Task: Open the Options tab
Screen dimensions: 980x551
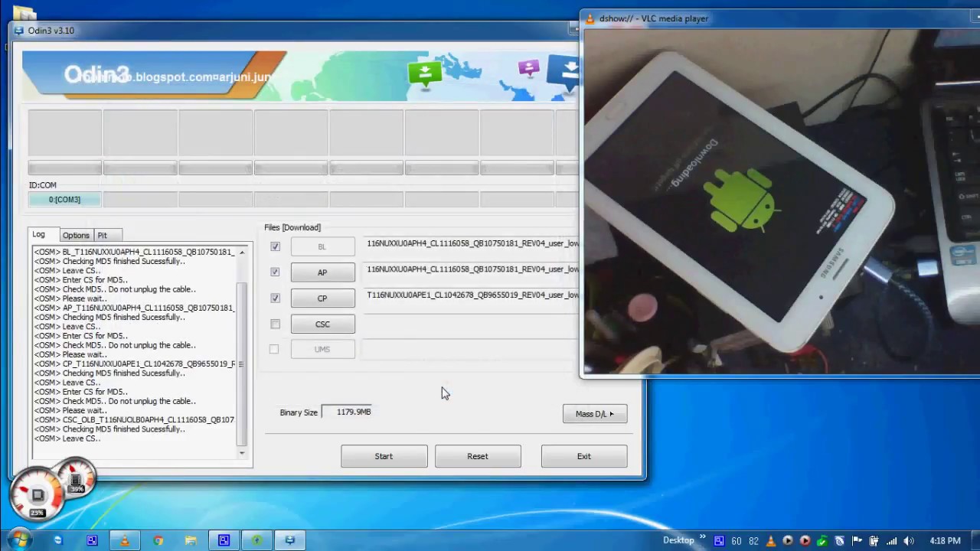Action: [x=76, y=235]
